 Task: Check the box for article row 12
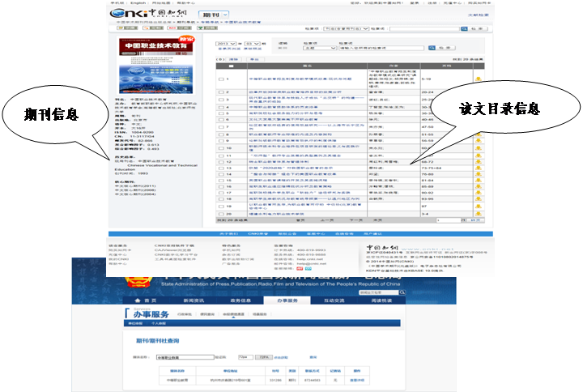coord(221,162)
